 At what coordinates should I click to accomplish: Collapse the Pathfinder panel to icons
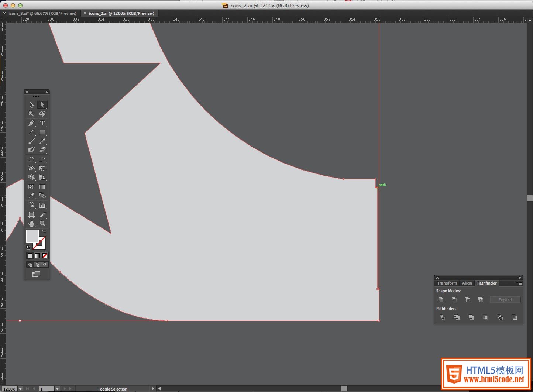click(520, 278)
